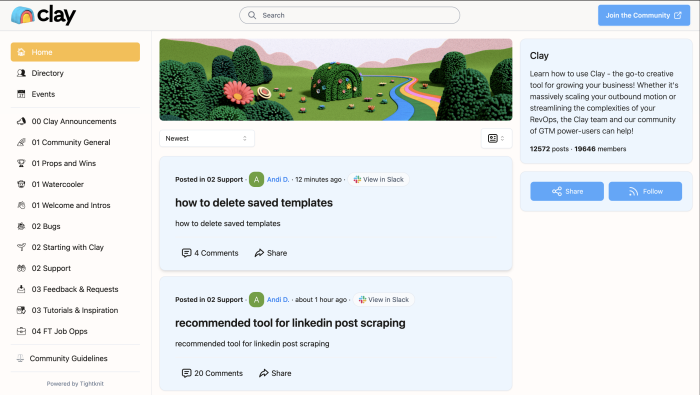Open 04 FT Job Opps channel
The height and width of the screenshot is (395, 700).
tap(75, 331)
